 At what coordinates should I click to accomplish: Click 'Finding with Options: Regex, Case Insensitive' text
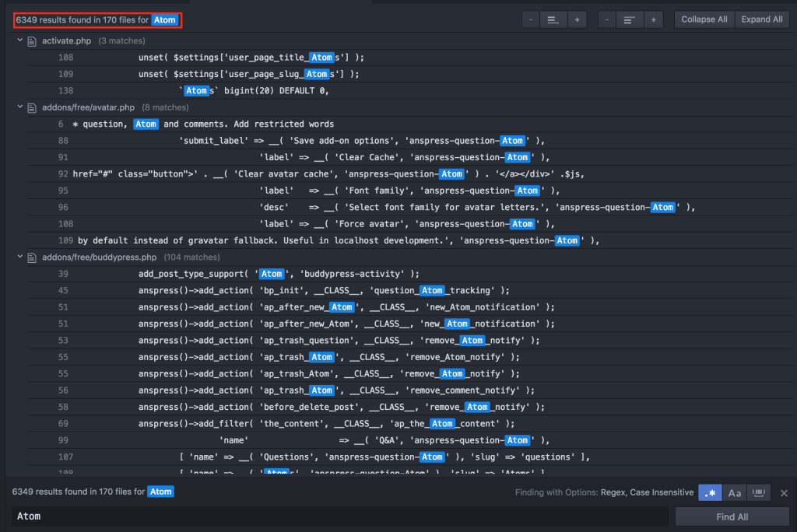pyautogui.click(x=604, y=492)
